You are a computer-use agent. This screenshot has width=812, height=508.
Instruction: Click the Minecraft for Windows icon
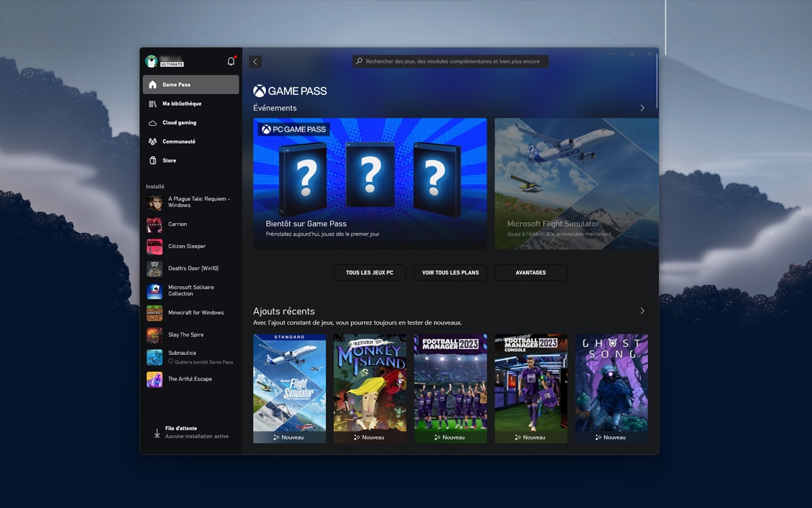click(x=154, y=313)
